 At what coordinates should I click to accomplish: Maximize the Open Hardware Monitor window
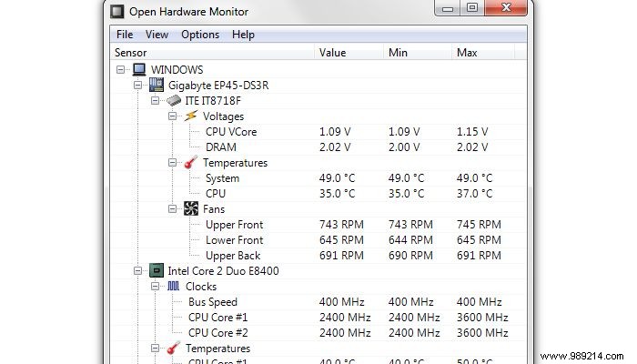(x=472, y=7)
